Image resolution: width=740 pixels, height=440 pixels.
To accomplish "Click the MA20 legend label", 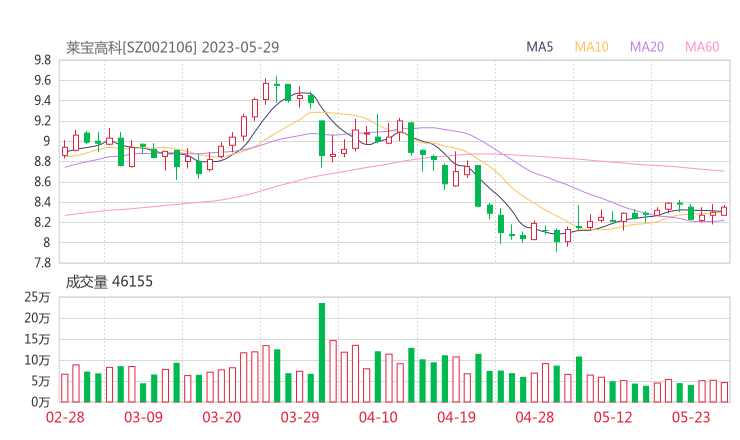I will pos(647,47).
